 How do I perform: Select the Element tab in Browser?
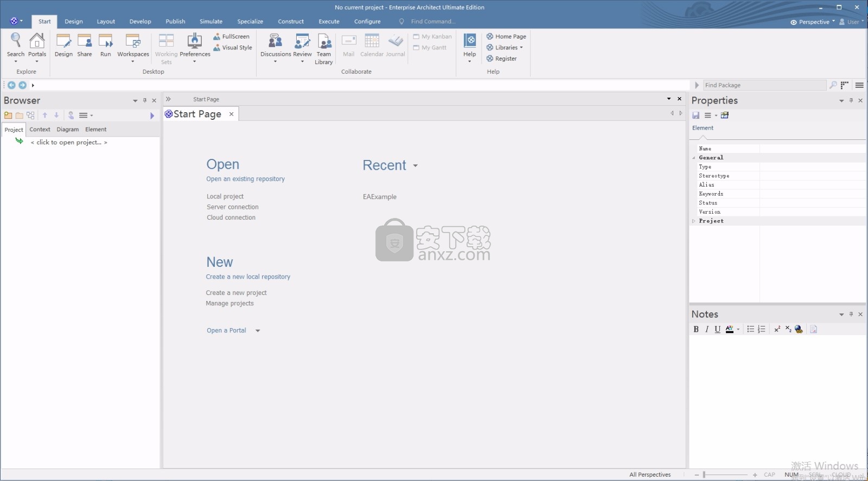(x=96, y=130)
